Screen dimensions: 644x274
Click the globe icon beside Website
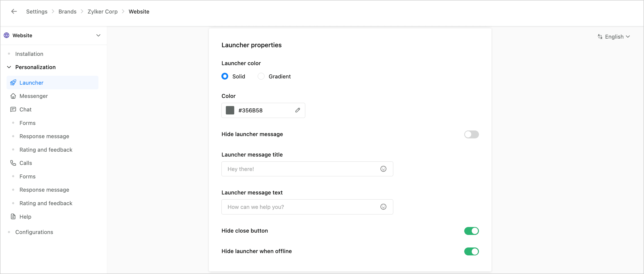[7, 35]
